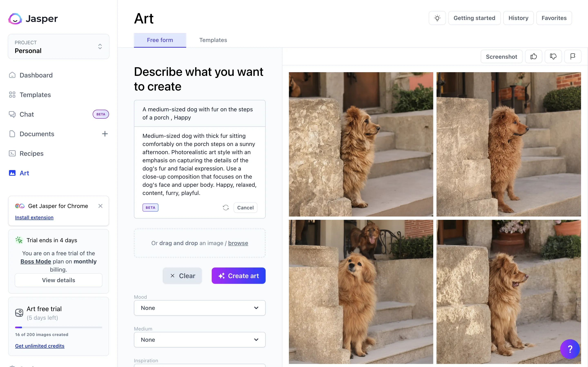Give thumbs down to generated art
Image resolution: width=588 pixels, height=367 pixels.
pos(553,56)
